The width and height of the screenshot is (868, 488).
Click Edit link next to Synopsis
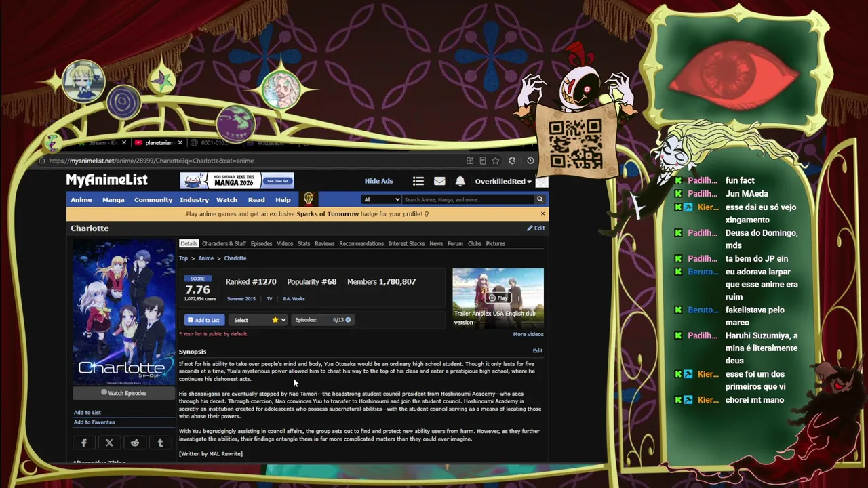[x=537, y=351]
